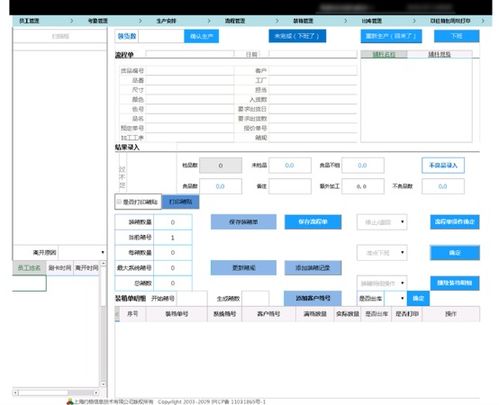This screenshot has height=405, width=499.
Task: Click the 不良品录入 button
Action: (x=443, y=165)
